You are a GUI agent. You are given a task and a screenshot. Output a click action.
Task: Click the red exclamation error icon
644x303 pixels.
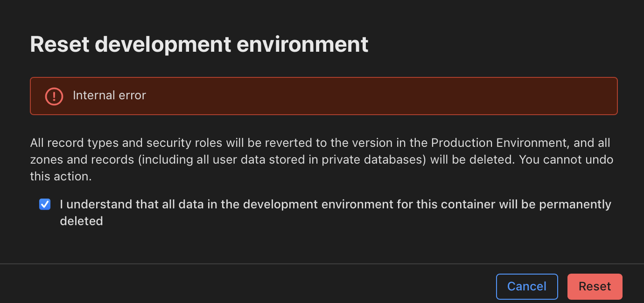point(54,96)
